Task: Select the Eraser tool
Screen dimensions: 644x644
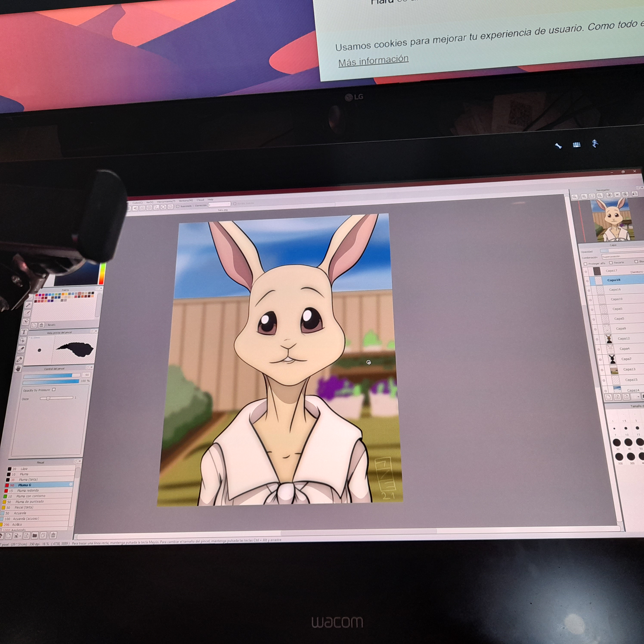Action: pos(26,321)
